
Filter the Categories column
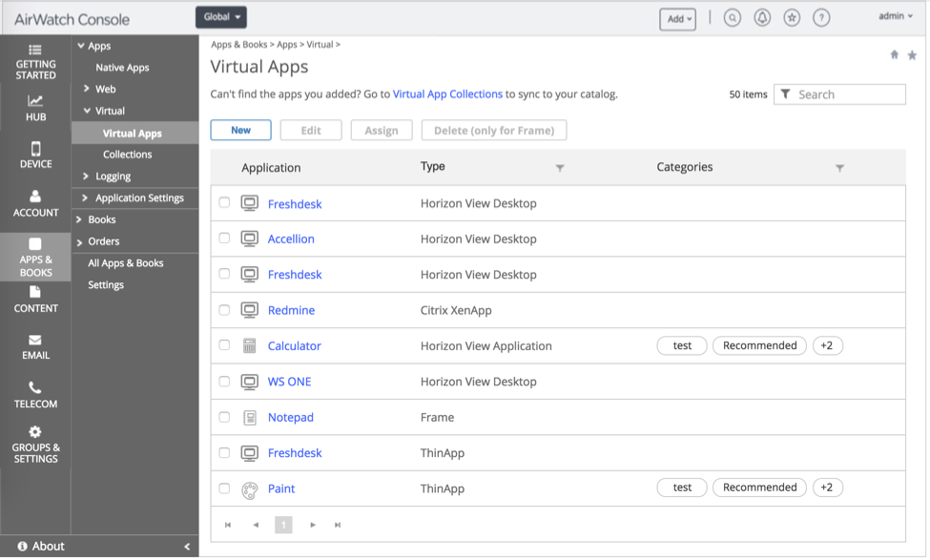[x=839, y=168]
